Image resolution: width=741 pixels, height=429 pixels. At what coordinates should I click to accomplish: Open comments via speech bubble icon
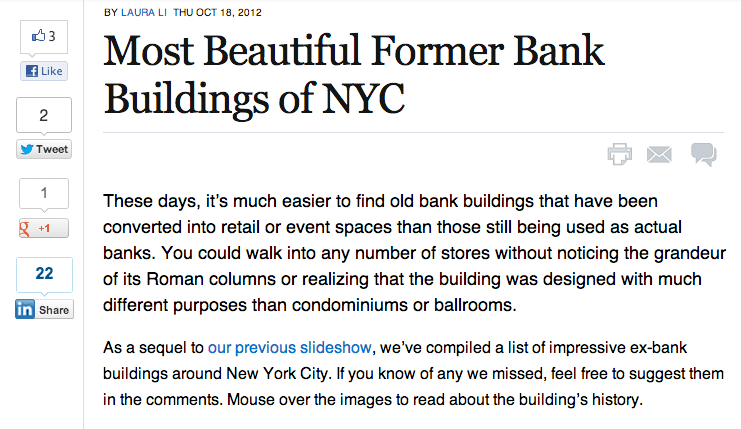(x=703, y=154)
